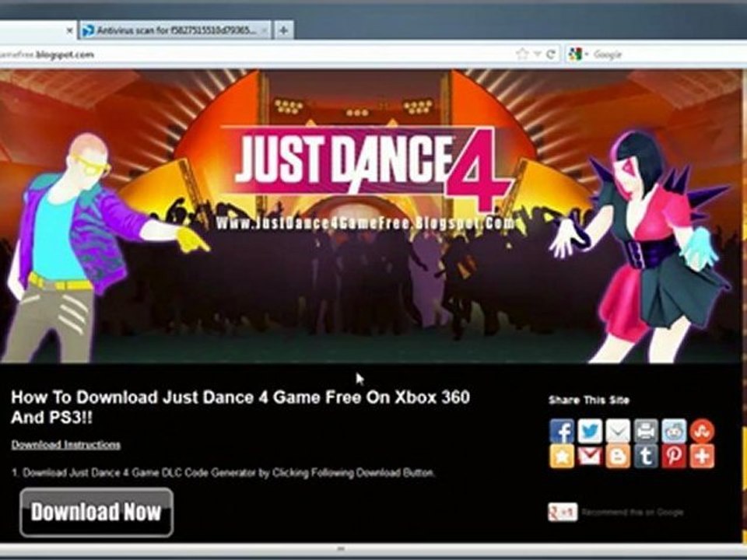747x560 pixels.
Task: Click the yellow star favorites share icon
Action: click(x=562, y=457)
